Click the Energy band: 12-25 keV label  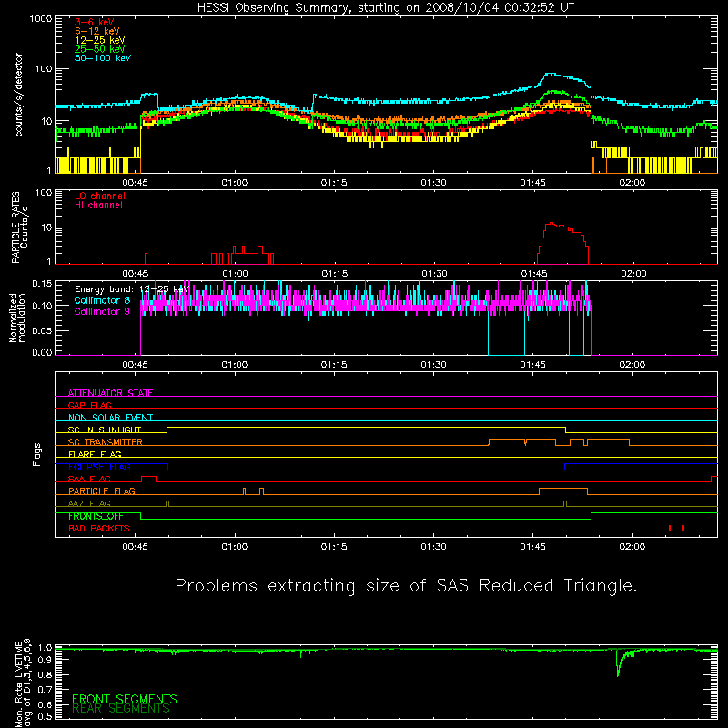click(132, 289)
